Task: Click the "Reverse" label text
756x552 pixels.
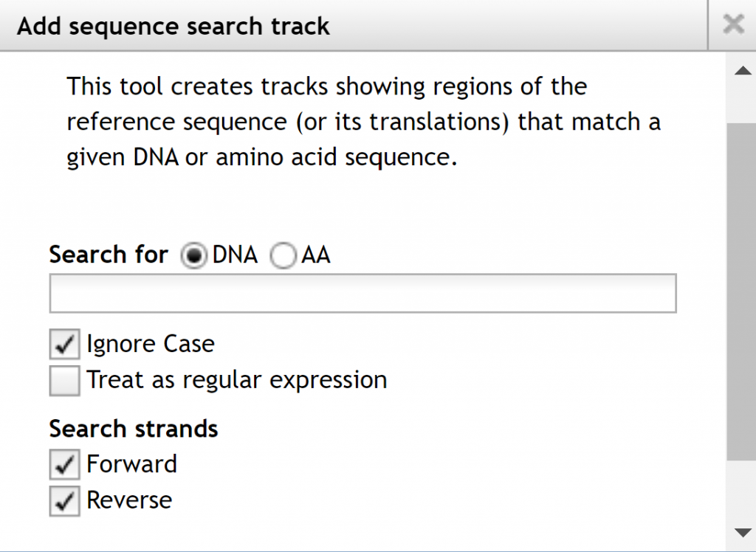Action: pos(129,500)
